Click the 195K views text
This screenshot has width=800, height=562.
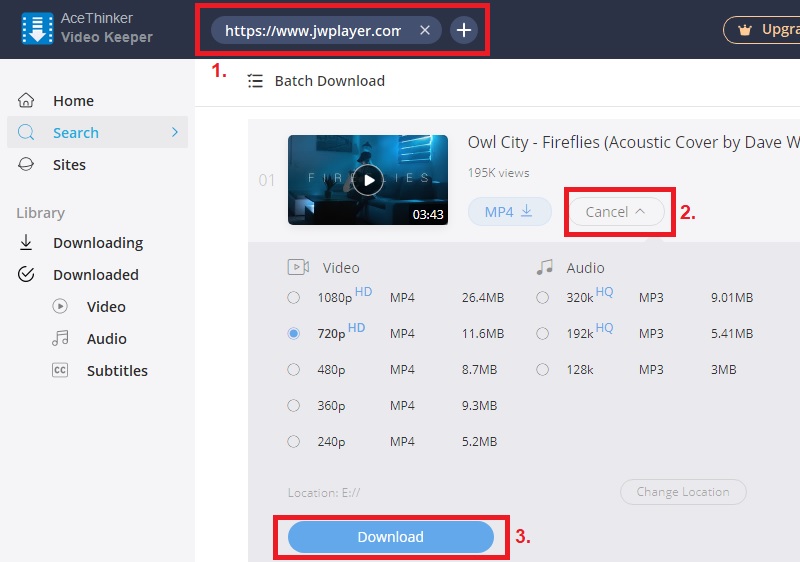[498, 173]
